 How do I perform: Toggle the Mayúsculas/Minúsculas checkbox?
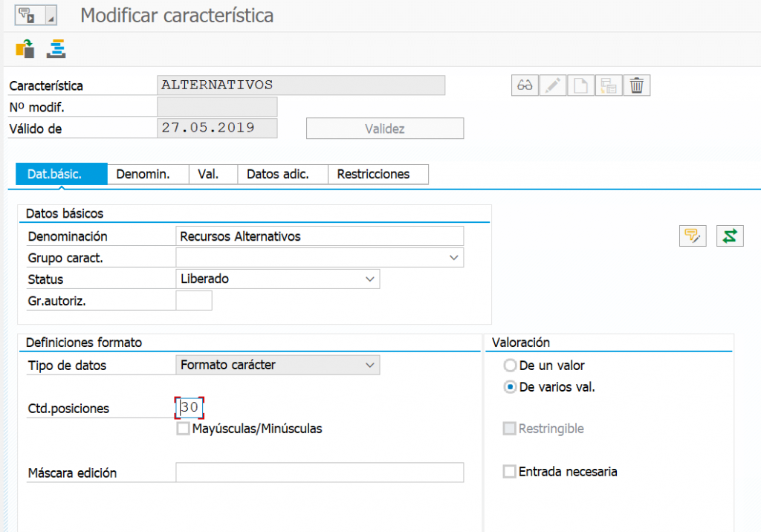coord(183,429)
